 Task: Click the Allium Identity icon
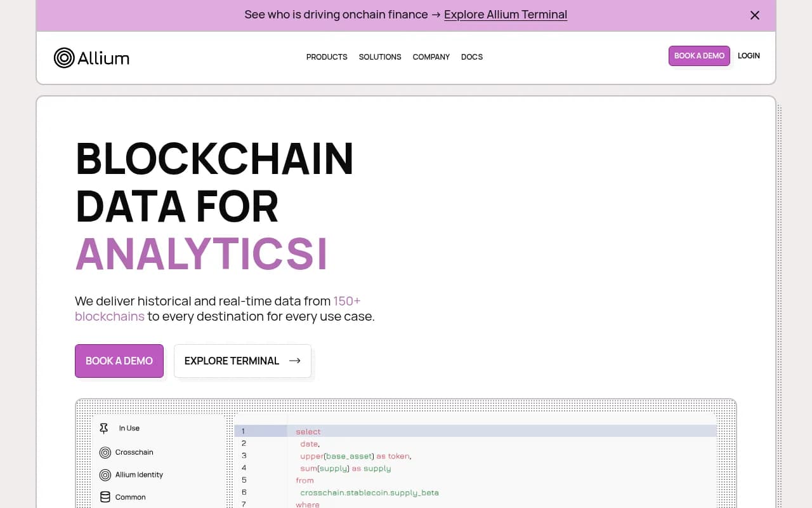pyautogui.click(x=105, y=475)
